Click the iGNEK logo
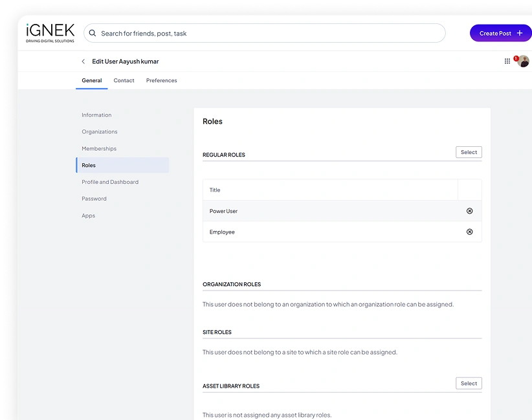 (50, 33)
